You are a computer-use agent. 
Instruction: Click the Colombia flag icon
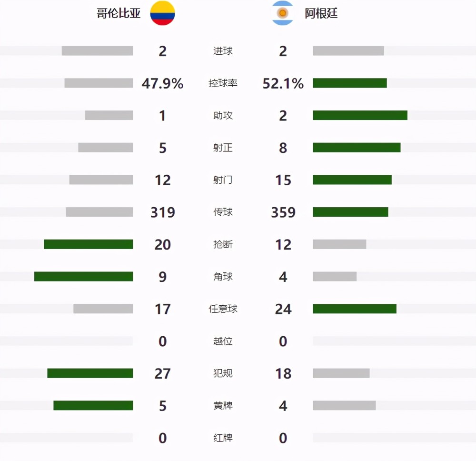coord(162,13)
